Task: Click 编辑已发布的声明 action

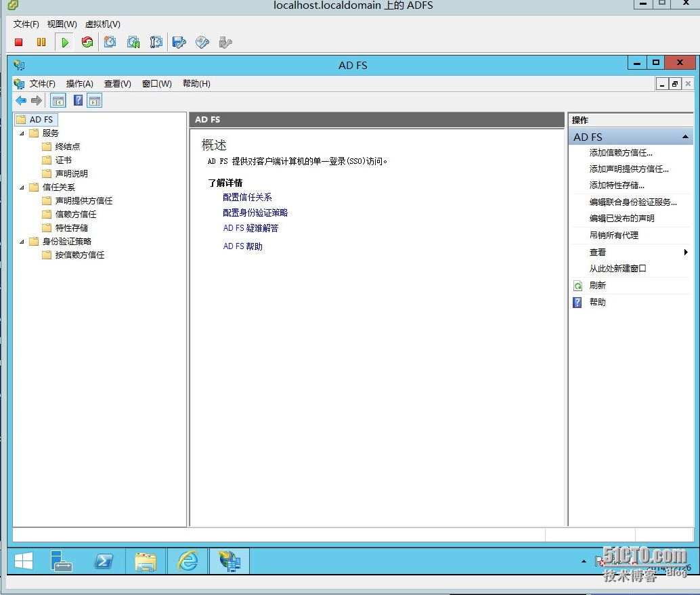Action: [x=622, y=218]
